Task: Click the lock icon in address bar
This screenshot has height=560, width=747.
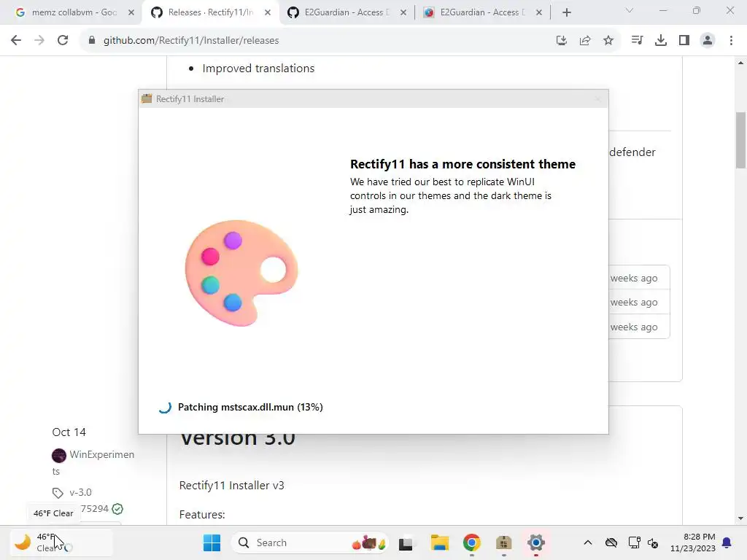Action: click(92, 41)
